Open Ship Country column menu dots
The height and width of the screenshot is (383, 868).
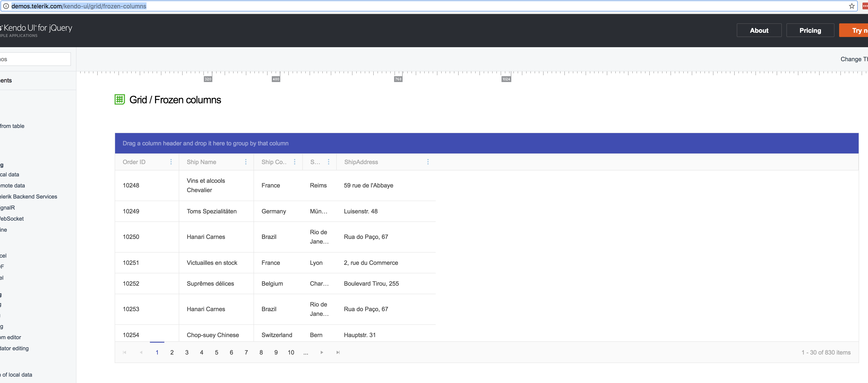coord(294,162)
